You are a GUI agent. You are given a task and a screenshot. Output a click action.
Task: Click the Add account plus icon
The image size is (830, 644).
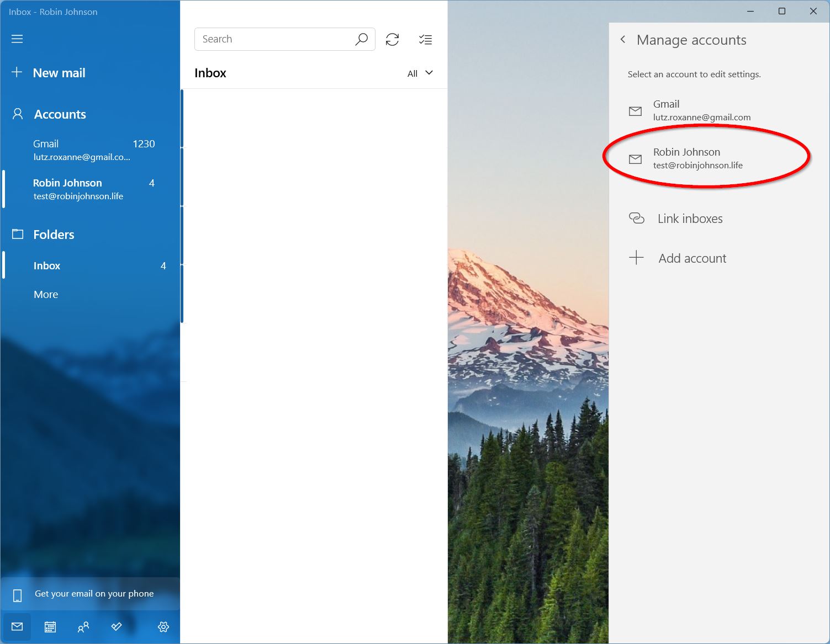coord(636,258)
